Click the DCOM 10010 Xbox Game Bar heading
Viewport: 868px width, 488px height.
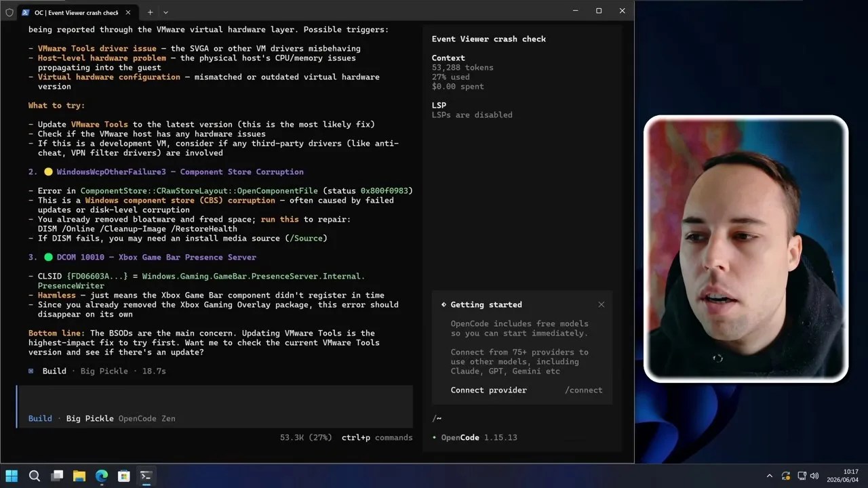pyautogui.click(x=156, y=257)
